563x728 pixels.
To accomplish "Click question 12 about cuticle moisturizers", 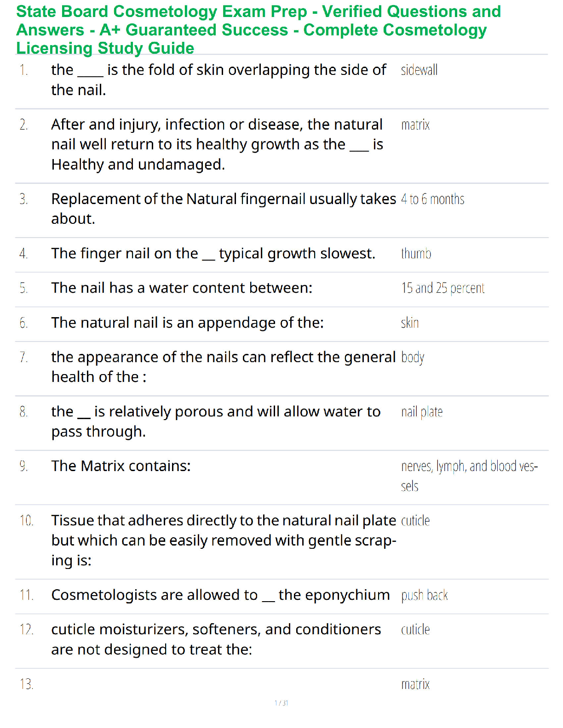I will [x=216, y=639].
